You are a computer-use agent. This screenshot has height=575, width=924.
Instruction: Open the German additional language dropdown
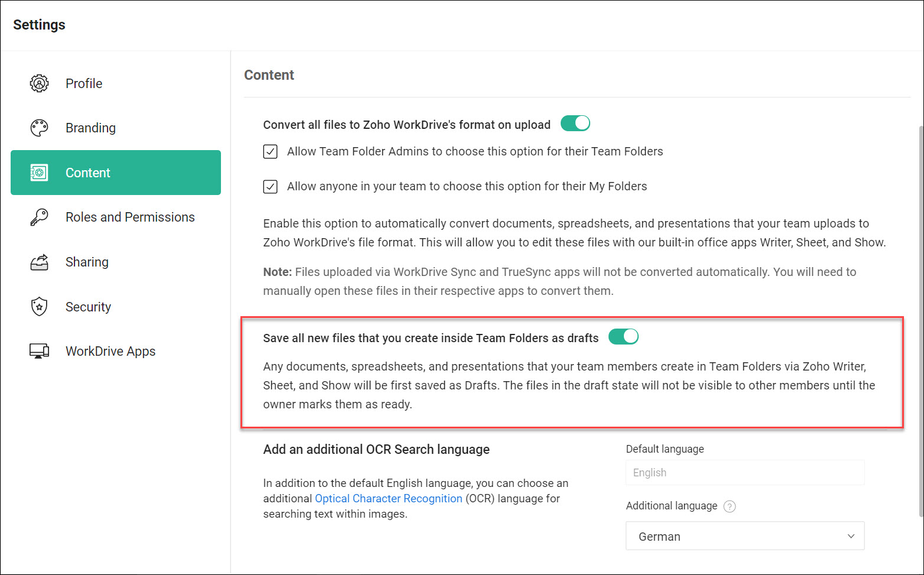click(x=744, y=536)
